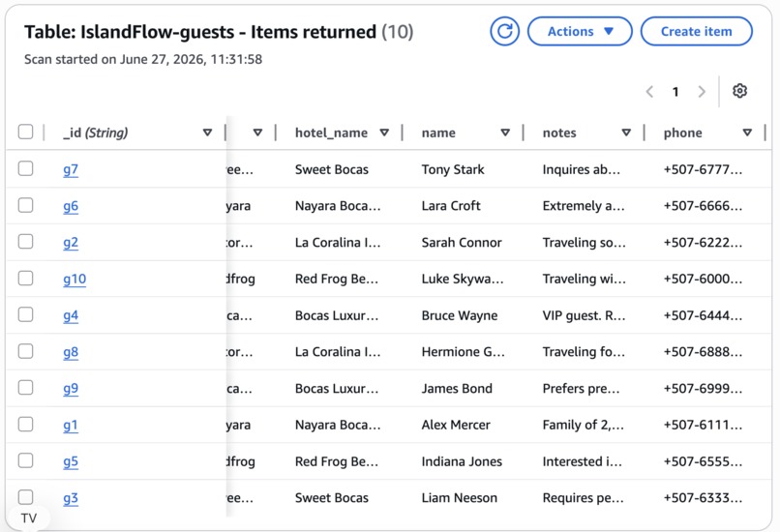
Task: Tick the checkbox for row g1
Action: [25, 424]
